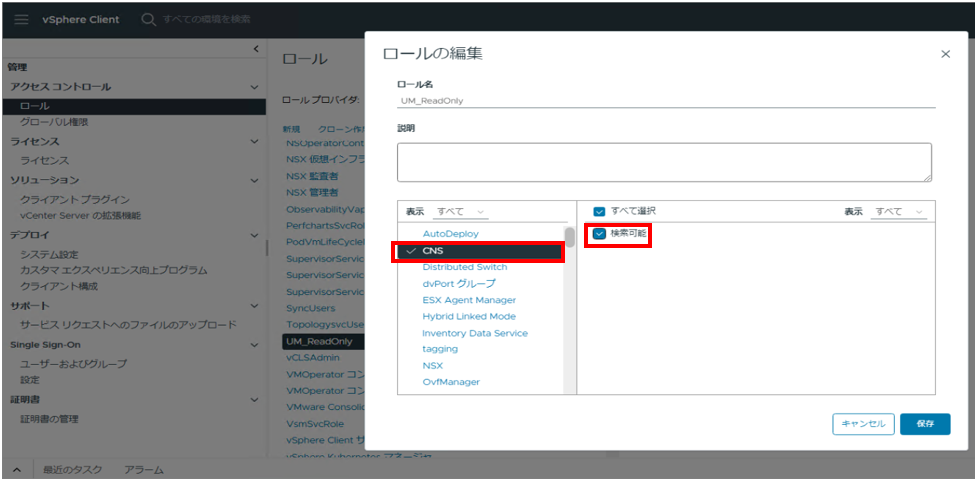Open アラーム tab
Screen dimensions: 975x481
click(144, 470)
